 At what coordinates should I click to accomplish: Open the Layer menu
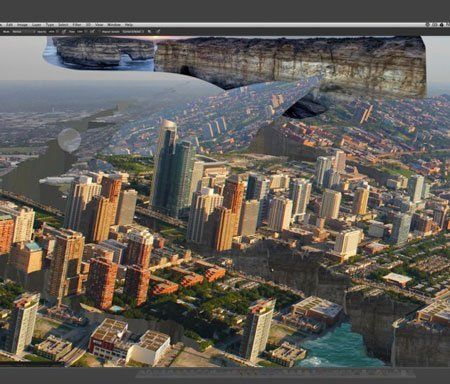click(37, 25)
